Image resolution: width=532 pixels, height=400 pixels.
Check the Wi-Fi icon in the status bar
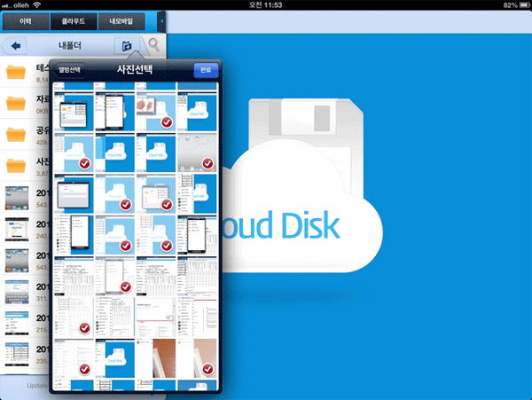[37, 4]
